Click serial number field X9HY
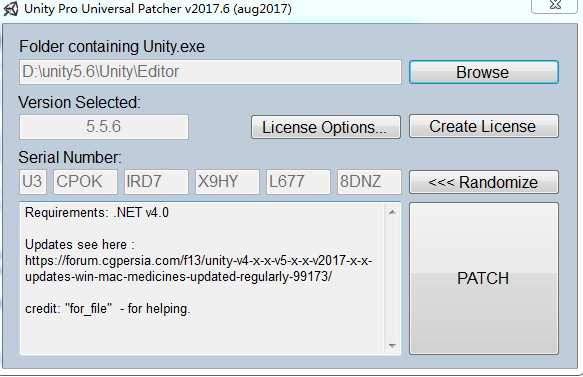This screenshot has width=583, height=377. click(227, 182)
